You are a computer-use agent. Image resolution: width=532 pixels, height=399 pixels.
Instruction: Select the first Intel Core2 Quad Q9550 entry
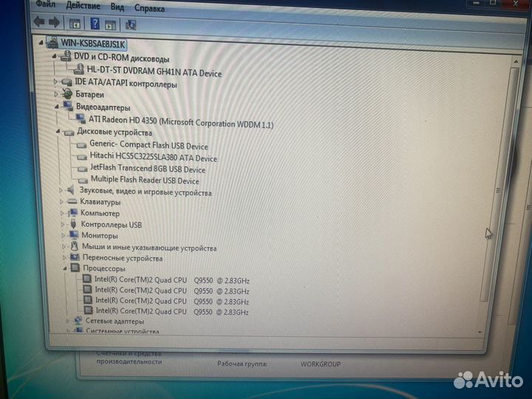pyautogui.click(x=171, y=280)
